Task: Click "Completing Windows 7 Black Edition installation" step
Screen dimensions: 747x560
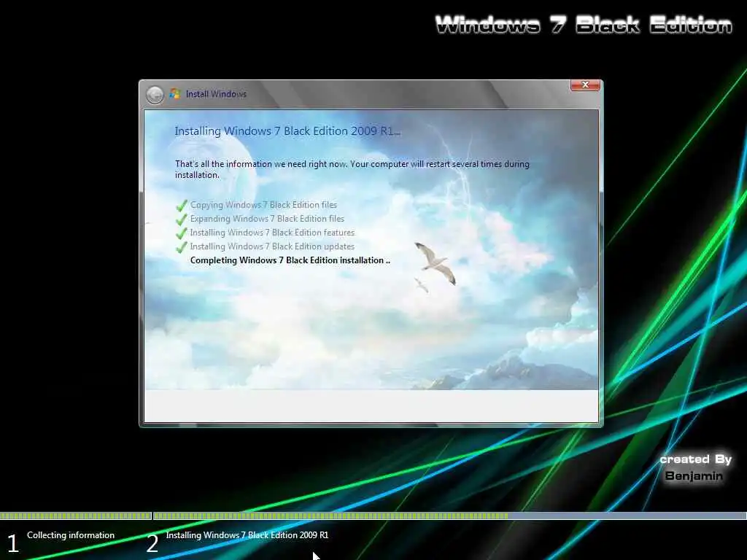Action: coord(290,260)
